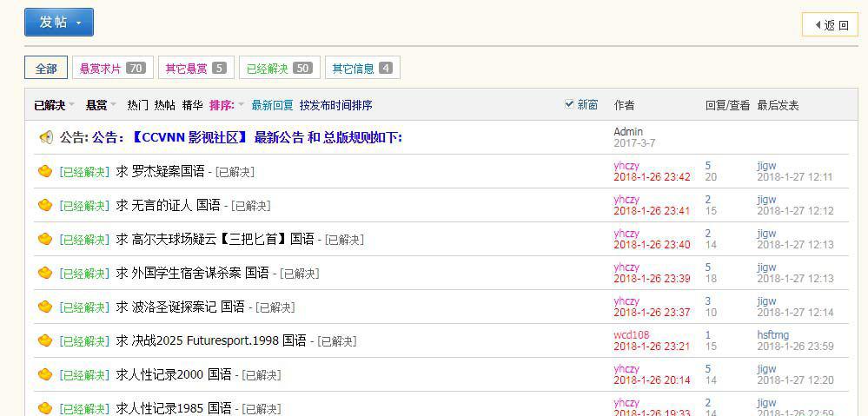Select the 悬赏求片 tab
Viewport: 868px width, 416px height.
coord(113,68)
